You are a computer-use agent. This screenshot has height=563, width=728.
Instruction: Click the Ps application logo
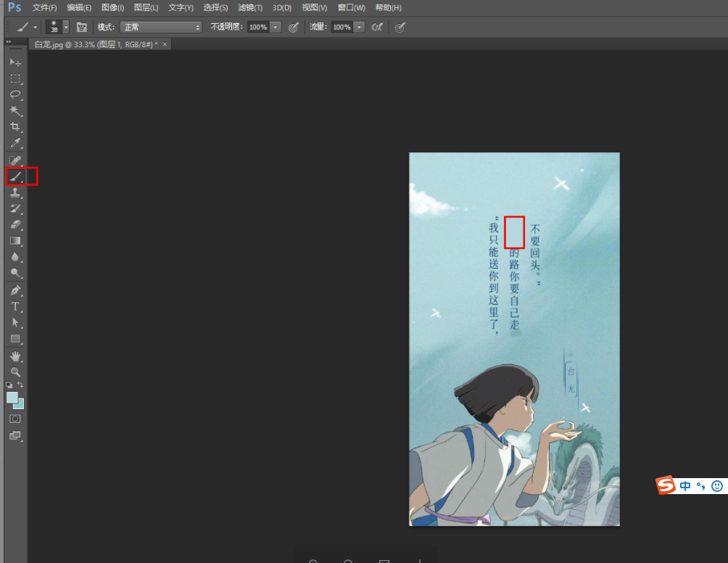pos(15,7)
